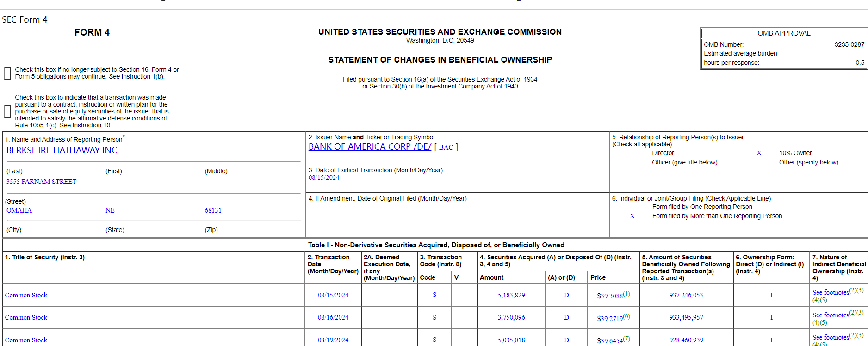Open the BERKSHIRE HATHAWAY INC link
868x346 pixels.
tap(62, 150)
